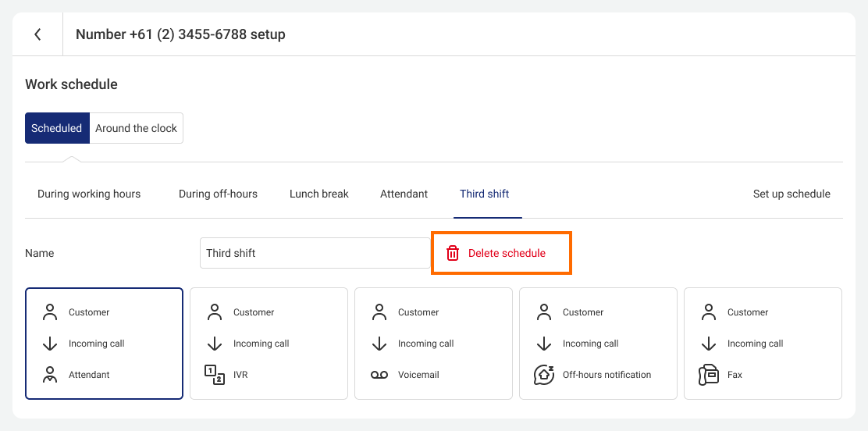Viewport: 868px width, 431px height.
Task: Focus the Name input field
Action: pyautogui.click(x=315, y=253)
